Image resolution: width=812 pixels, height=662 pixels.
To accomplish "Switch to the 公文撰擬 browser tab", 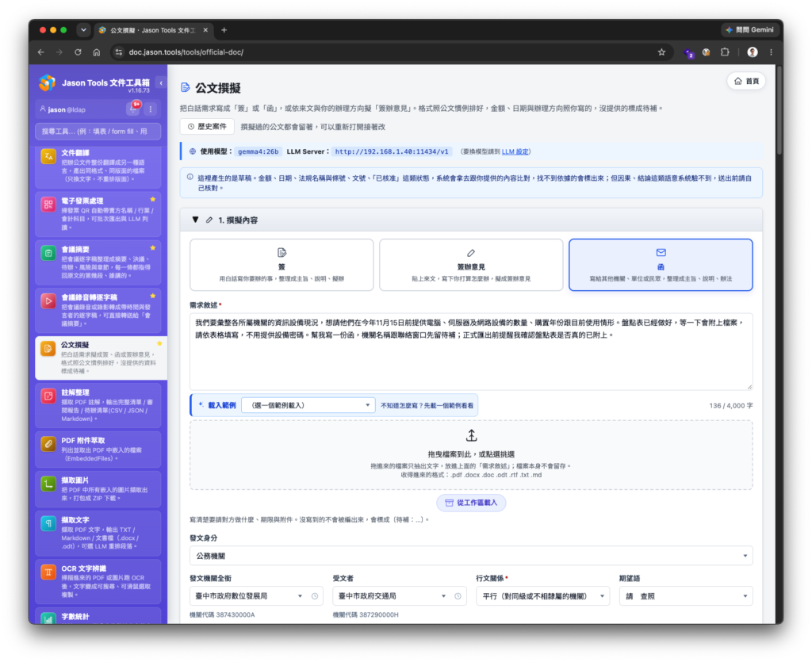I will coord(153,30).
